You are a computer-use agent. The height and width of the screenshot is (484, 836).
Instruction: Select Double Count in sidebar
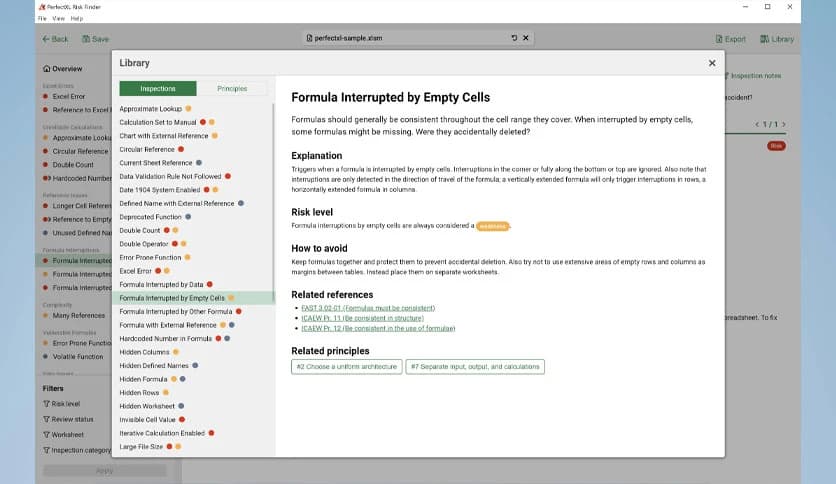(68, 165)
